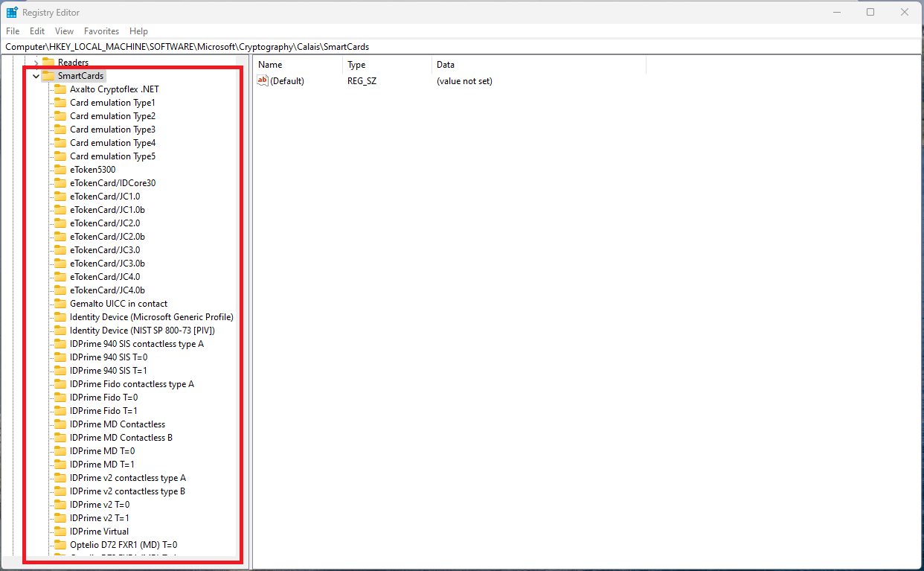This screenshot has height=571, width=924.
Task: Open the View menu
Action: [x=65, y=31]
